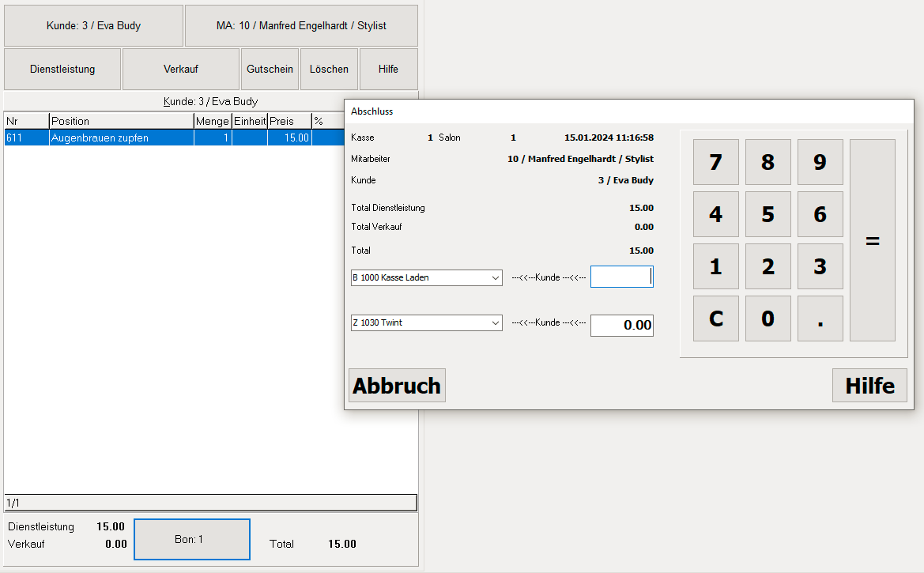The height and width of the screenshot is (573, 924).
Task: Click the Abschluss dialog title
Action: coord(371,111)
